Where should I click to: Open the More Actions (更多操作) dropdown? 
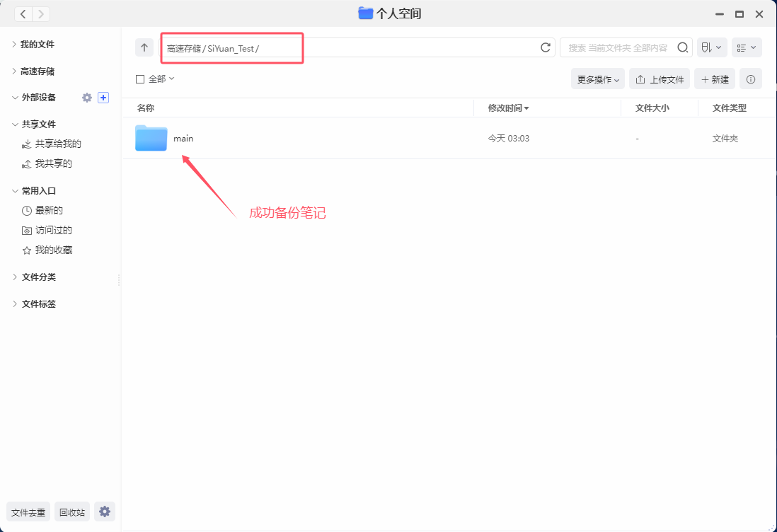pyautogui.click(x=597, y=79)
